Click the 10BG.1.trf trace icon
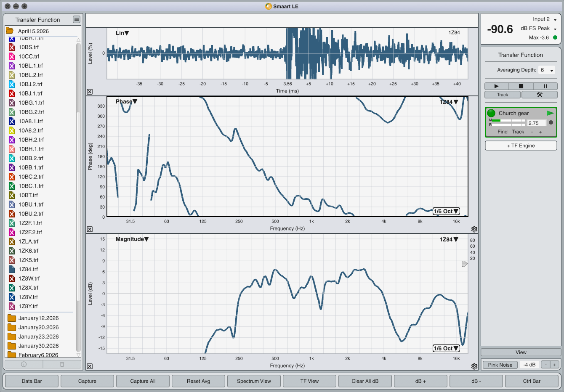 (12, 103)
